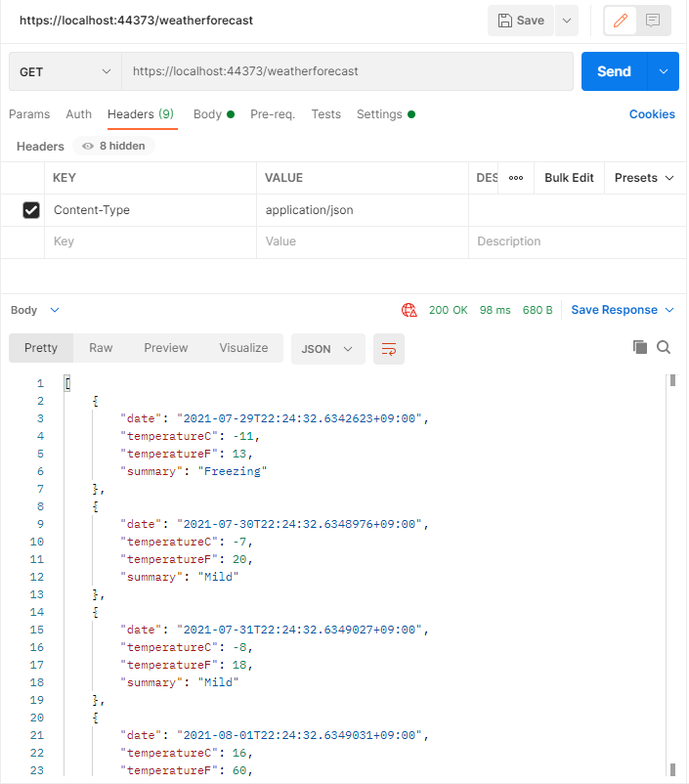
Task: Open the Save Response dropdown
Action: click(623, 310)
